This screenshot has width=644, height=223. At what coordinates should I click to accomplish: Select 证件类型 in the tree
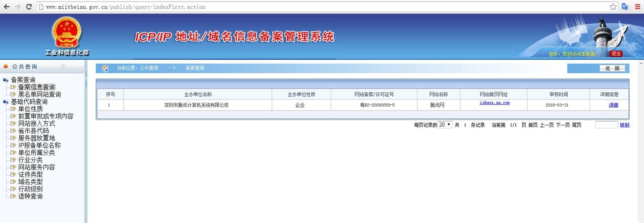click(30, 174)
